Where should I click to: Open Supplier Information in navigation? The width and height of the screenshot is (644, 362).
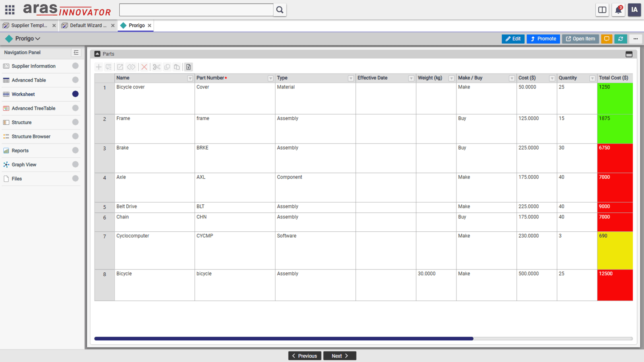(x=40, y=66)
